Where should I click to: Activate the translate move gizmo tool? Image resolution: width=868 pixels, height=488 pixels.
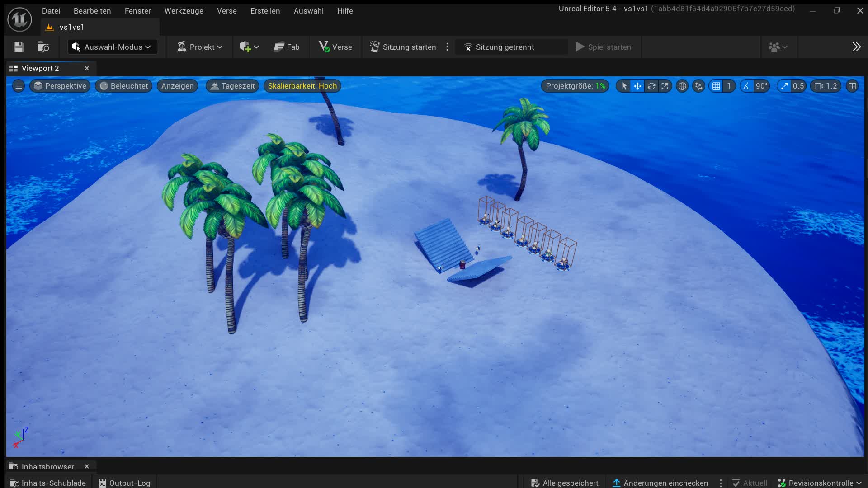637,86
